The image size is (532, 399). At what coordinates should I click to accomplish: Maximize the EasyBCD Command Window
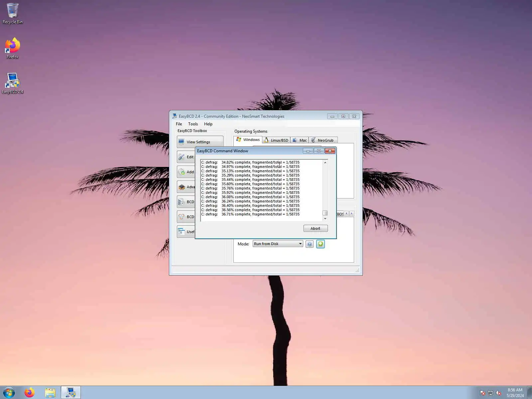click(x=319, y=151)
